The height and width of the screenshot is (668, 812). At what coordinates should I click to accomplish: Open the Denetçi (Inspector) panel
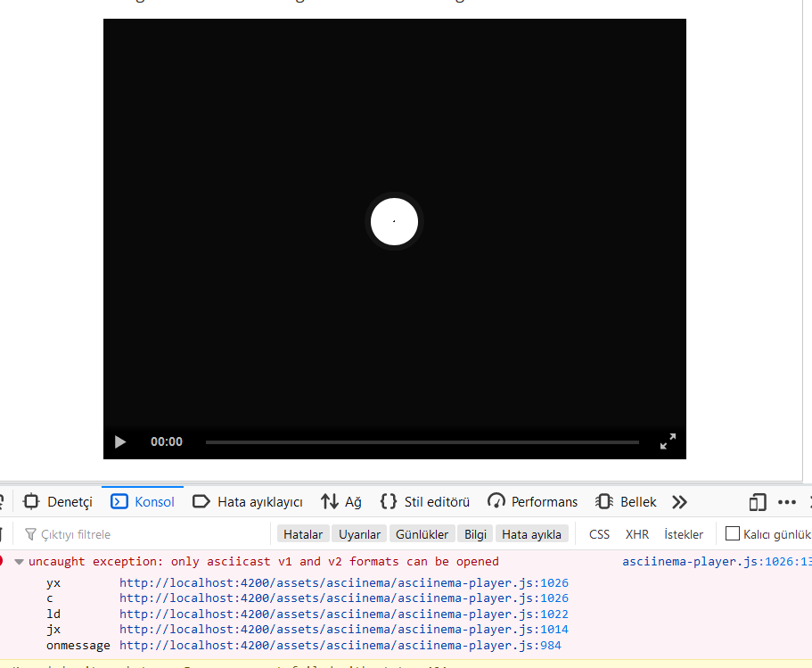tap(57, 501)
